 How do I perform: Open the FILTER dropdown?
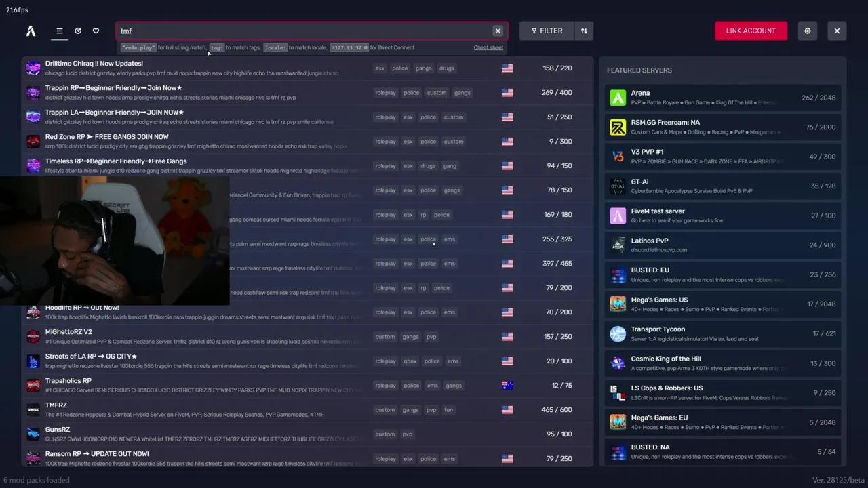tap(547, 30)
